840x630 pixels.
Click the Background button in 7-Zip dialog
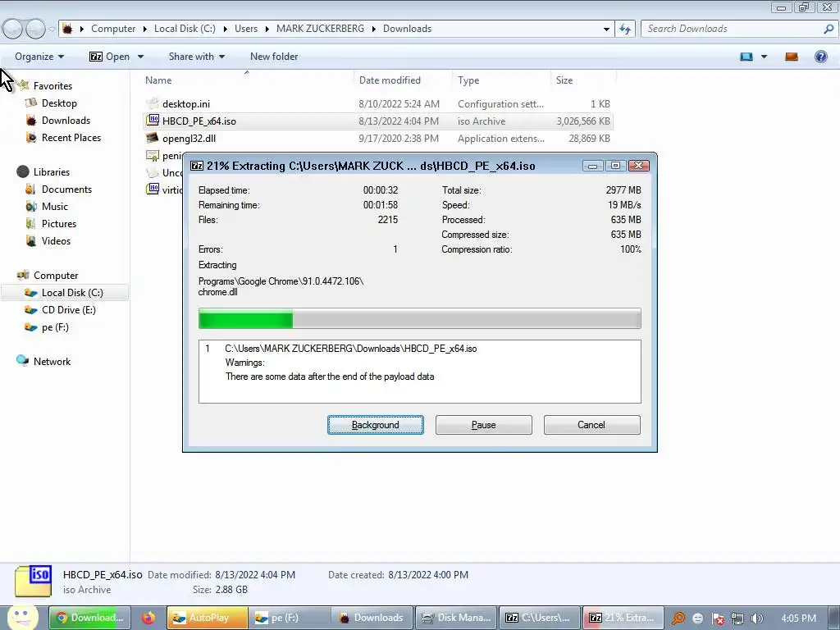click(376, 425)
